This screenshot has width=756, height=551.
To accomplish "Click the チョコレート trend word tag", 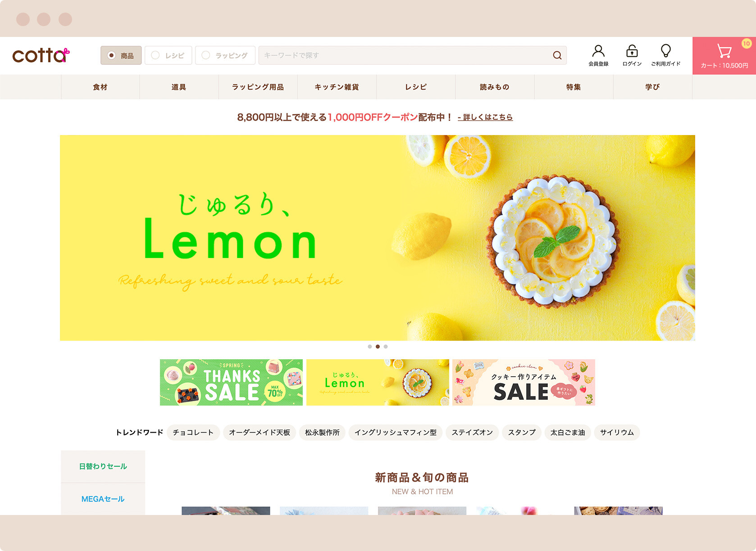I will tap(193, 432).
